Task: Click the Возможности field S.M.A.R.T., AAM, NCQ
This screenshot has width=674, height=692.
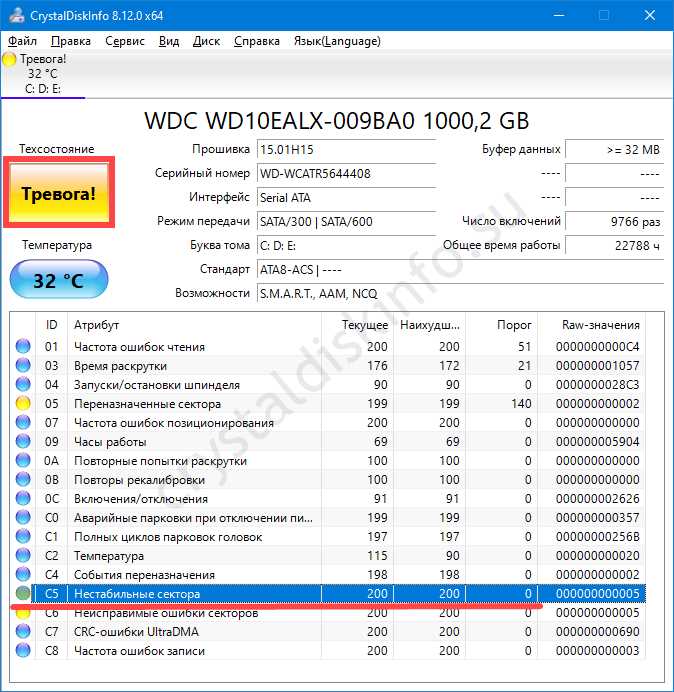Action: (460, 293)
